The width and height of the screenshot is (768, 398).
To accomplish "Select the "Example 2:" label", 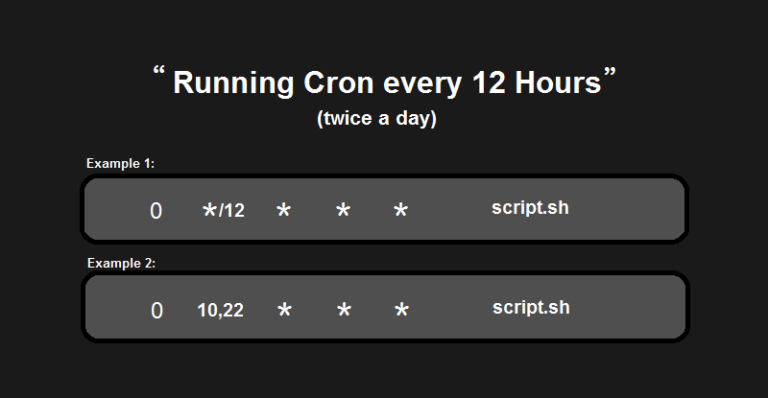I will pos(121,263).
